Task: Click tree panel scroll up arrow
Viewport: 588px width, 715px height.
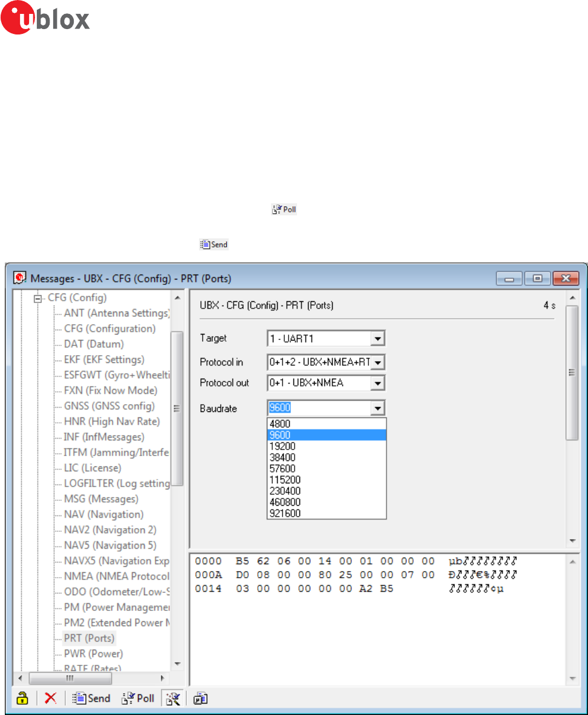Action: click(x=177, y=298)
